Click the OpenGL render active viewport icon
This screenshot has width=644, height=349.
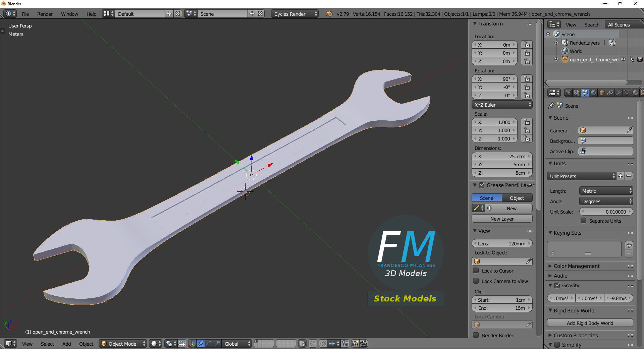[x=355, y=343]
